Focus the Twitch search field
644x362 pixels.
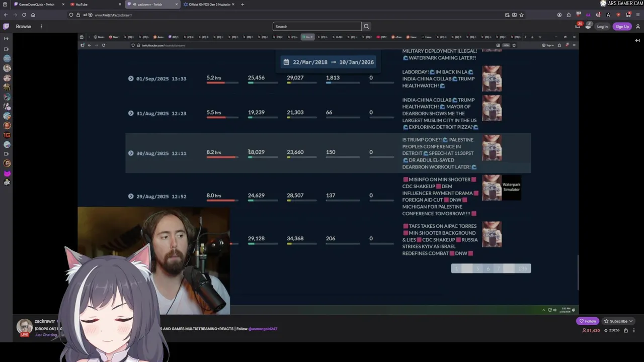point(317,26)
